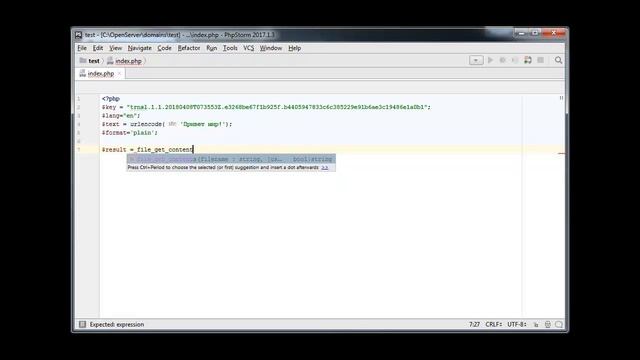Viewport: 640px width, 360px height.
Task: Click line 2 with the $key assignment
Action: (x=266, y=107)
